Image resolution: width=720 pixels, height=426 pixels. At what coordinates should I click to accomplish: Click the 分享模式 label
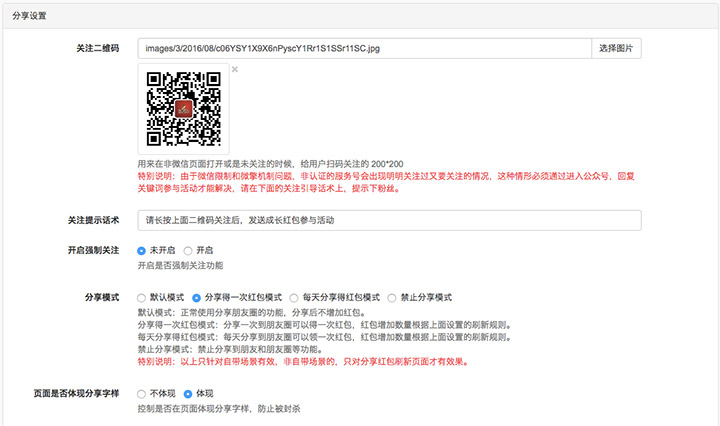pos(102,297)
